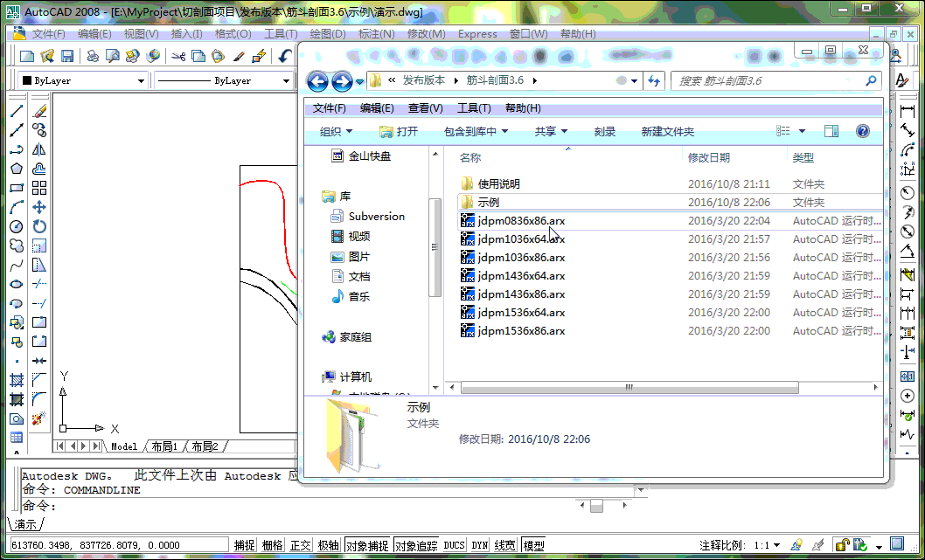Click the command line horizontal scroll thumb
This screenshot has height=560, width=925.
[597, 506]
